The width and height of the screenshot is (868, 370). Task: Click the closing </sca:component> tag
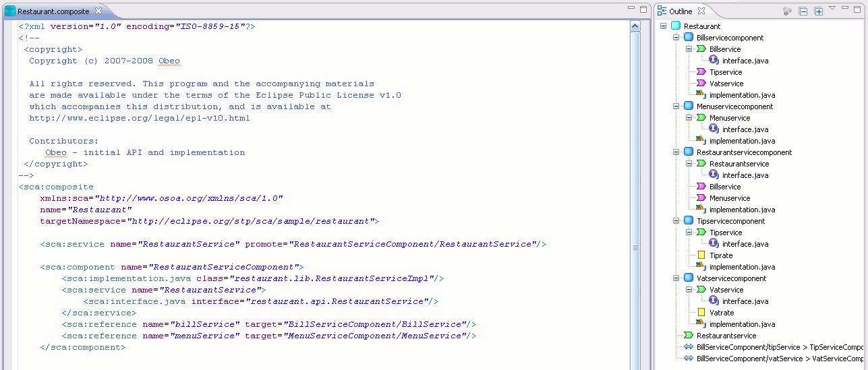click(83, 347)
